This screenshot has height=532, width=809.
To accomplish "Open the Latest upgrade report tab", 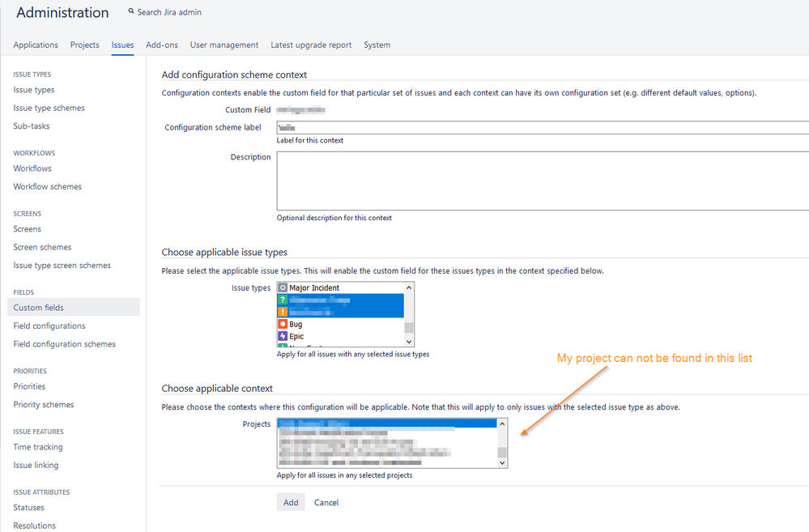I will pos(311,45).
